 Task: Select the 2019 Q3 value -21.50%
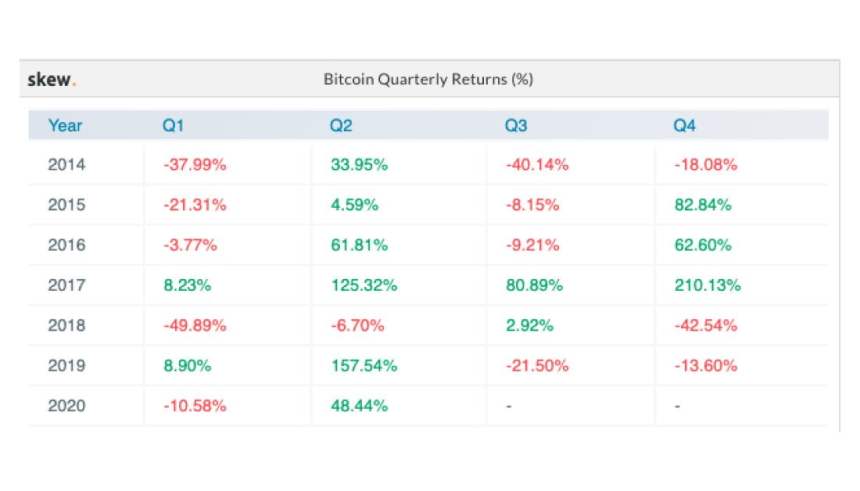coord(537,366)
